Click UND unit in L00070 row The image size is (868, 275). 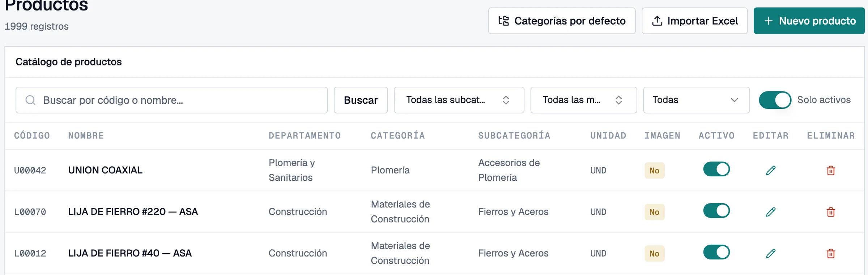pyautogui.click(x=598, y=212)
